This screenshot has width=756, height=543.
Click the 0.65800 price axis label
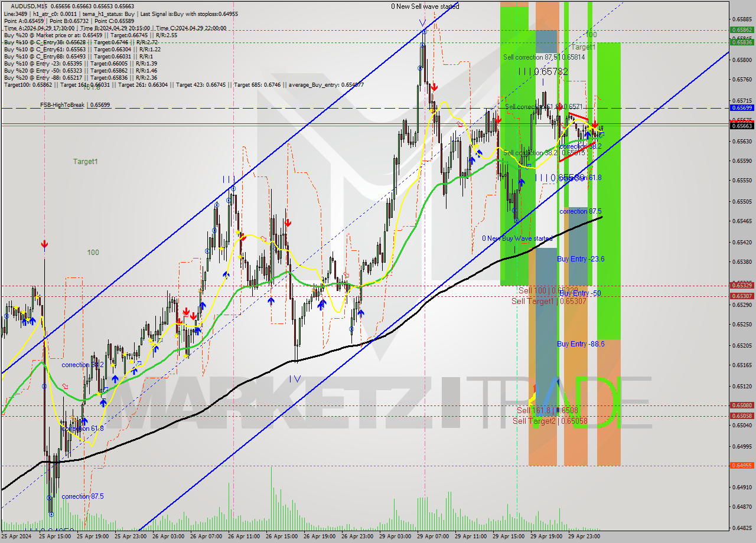pyautogui.click(x=742, y=60)
